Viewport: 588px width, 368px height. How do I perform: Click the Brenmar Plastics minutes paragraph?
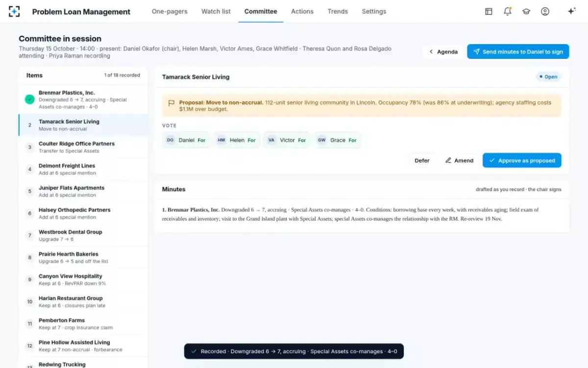361,214
